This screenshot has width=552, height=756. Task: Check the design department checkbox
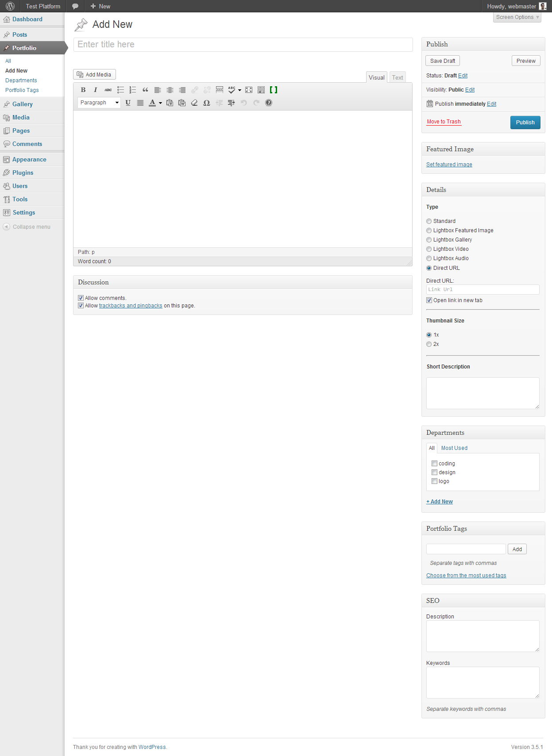pyautogui.click(x=434, y=472)
